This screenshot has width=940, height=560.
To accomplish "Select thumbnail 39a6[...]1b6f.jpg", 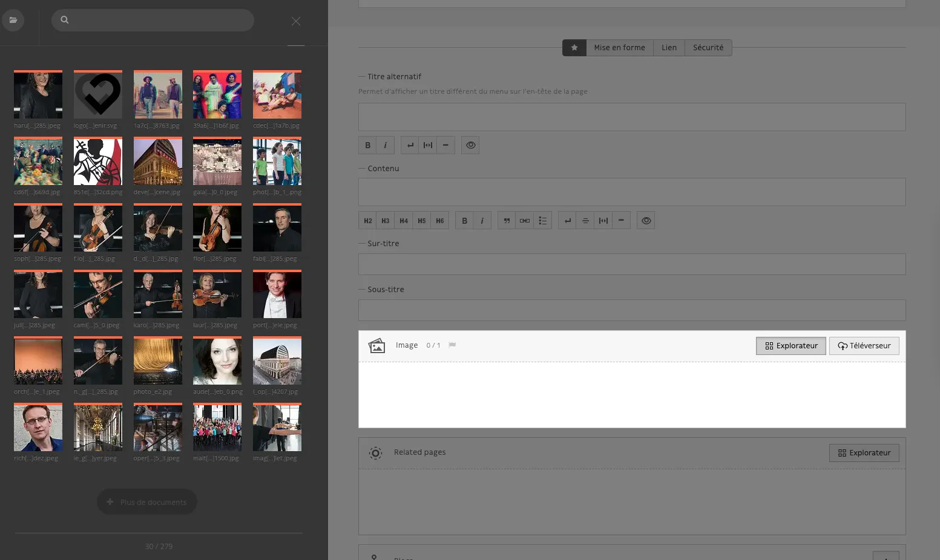I will pos(217,95).
